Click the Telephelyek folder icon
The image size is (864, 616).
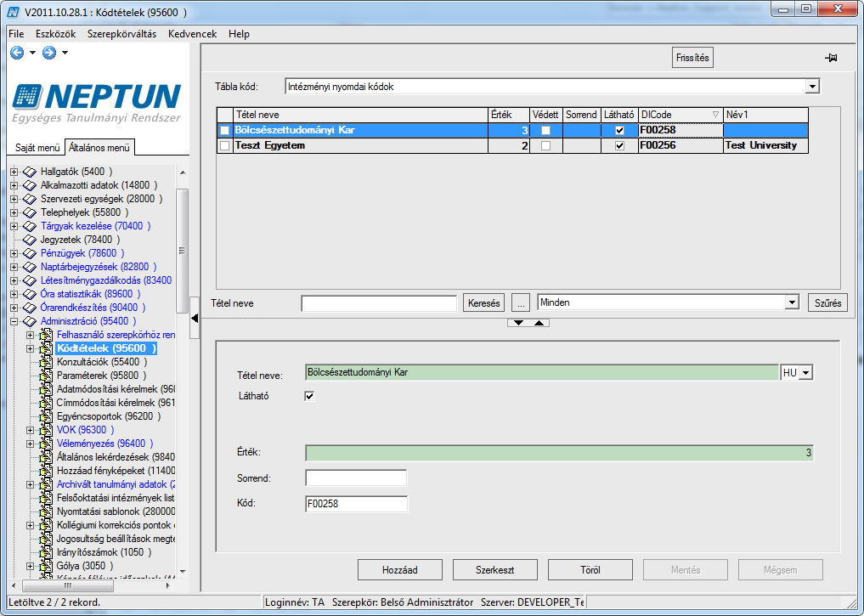coord(29,212)
